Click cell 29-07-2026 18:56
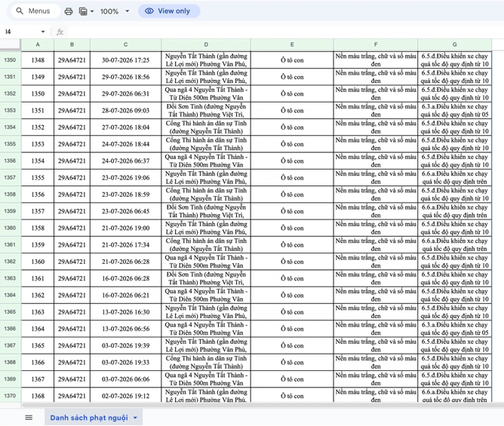The image size is (504, 426). pos(126,77)
